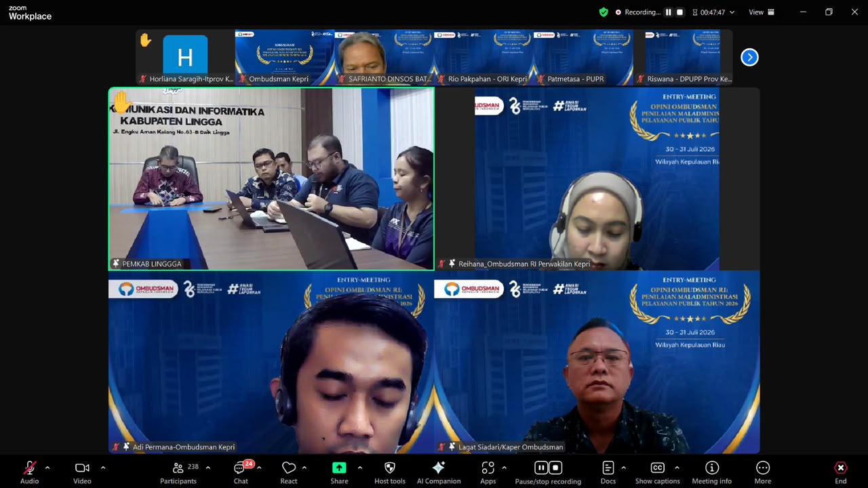The height and width of the screenshot is (488, 868).
Task: Pause recording in bottom toolbar
Action: pyautogui.click(x=541, y=468)
